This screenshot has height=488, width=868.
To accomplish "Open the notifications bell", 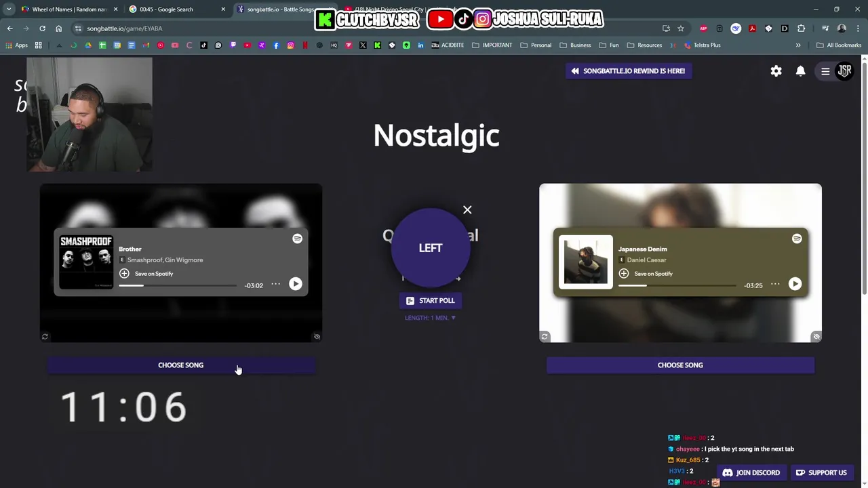I will coord(800,71).
